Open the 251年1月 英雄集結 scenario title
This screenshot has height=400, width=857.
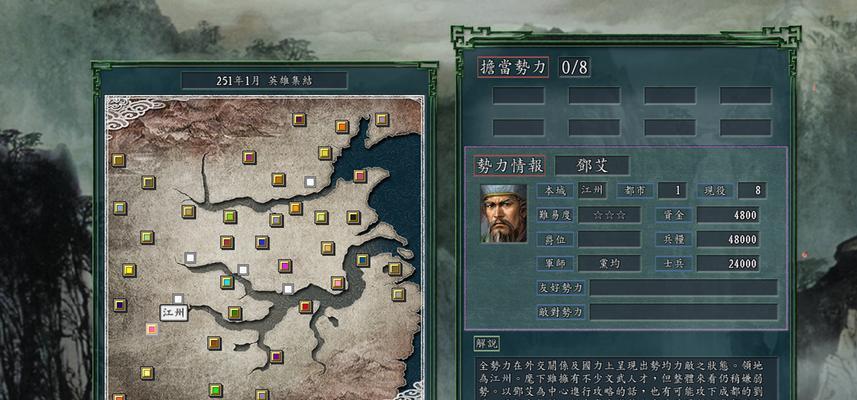click(x=264, y=80)
